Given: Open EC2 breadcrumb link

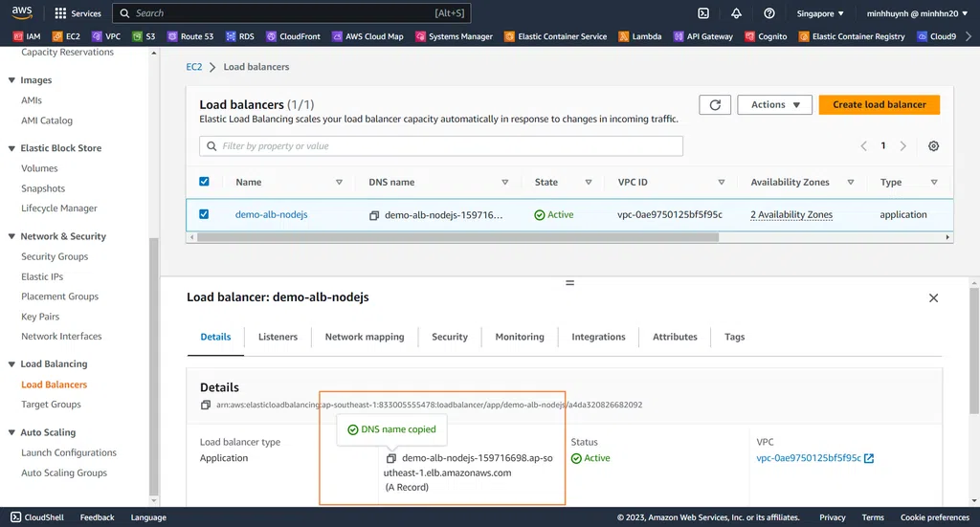Looking at the screenshot, I should (193, 67).
